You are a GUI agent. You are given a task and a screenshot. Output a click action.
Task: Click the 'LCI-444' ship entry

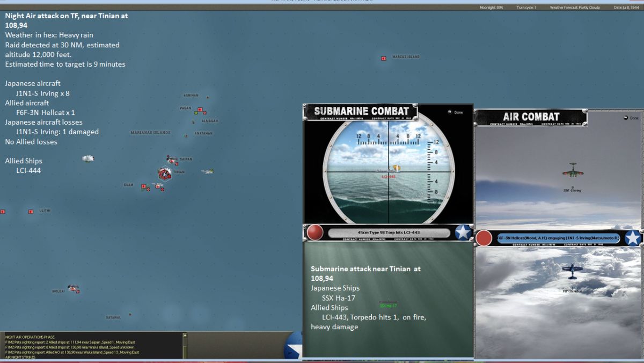(28, 171)
